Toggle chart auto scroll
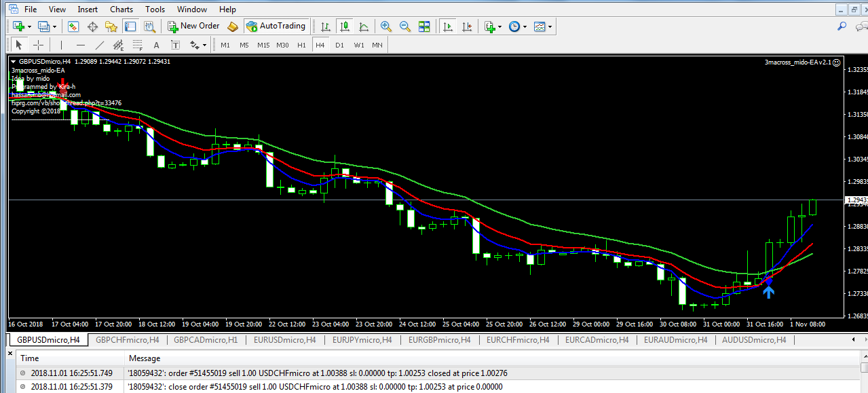Viewport: 868px width, 393px height. pyautogui.click(x=447, y=26)
